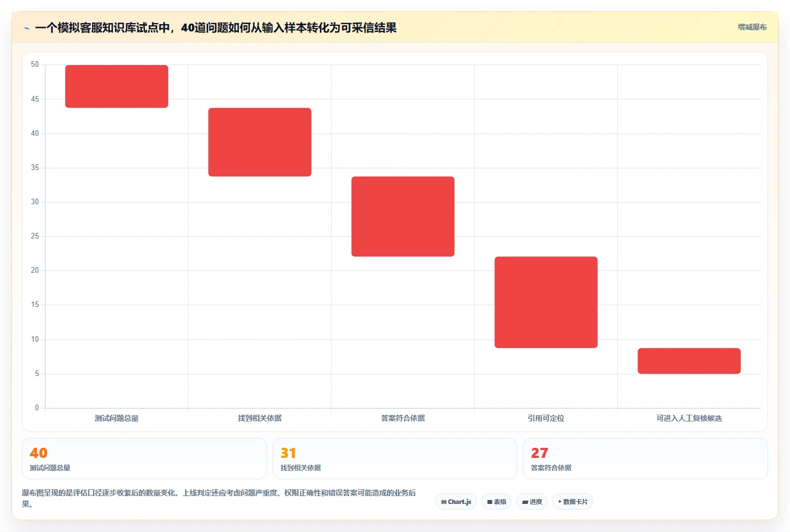Image resolution: width=790 pixels, height=532 pixels.
Task: Click the x-axis label 答案符合依据
Action: click(403, 418)
